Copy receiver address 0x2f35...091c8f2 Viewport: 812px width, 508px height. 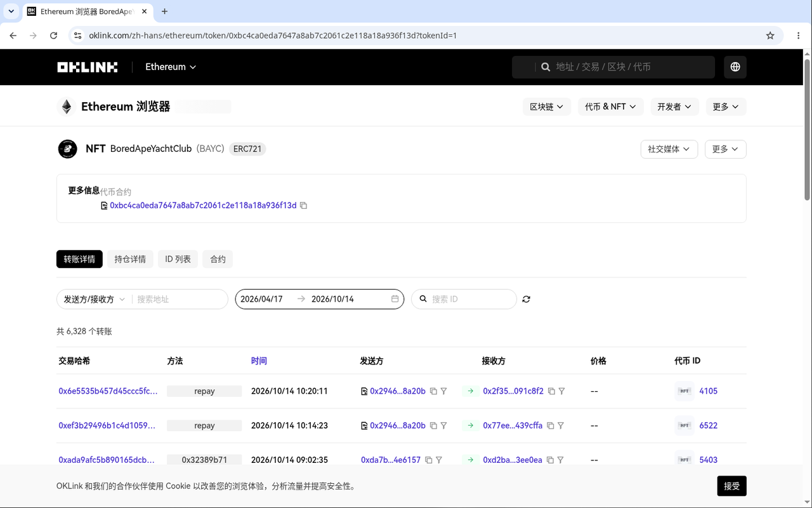[x=551, y=391]
